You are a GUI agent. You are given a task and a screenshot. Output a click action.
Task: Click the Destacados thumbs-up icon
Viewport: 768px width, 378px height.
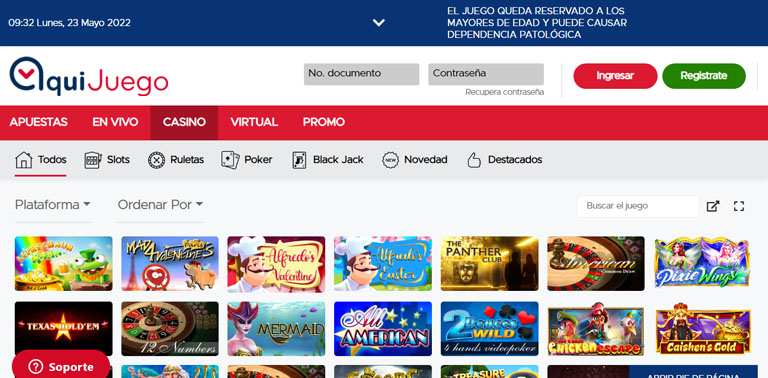click(x=474, y=160)
